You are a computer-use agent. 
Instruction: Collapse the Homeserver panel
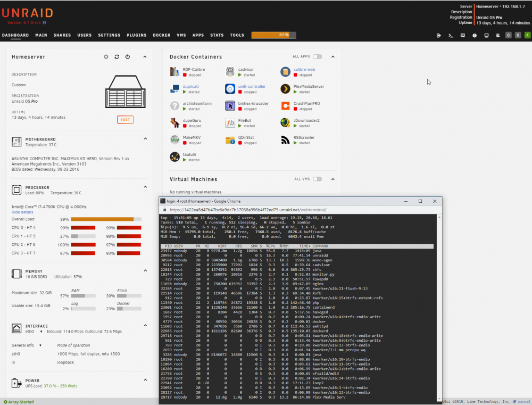(x=145, y=57)
